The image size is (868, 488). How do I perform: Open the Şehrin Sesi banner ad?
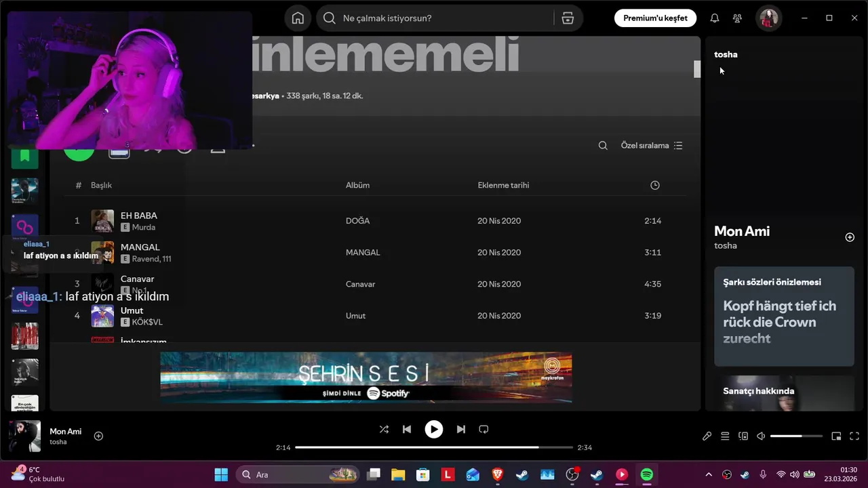click(366, 378)
